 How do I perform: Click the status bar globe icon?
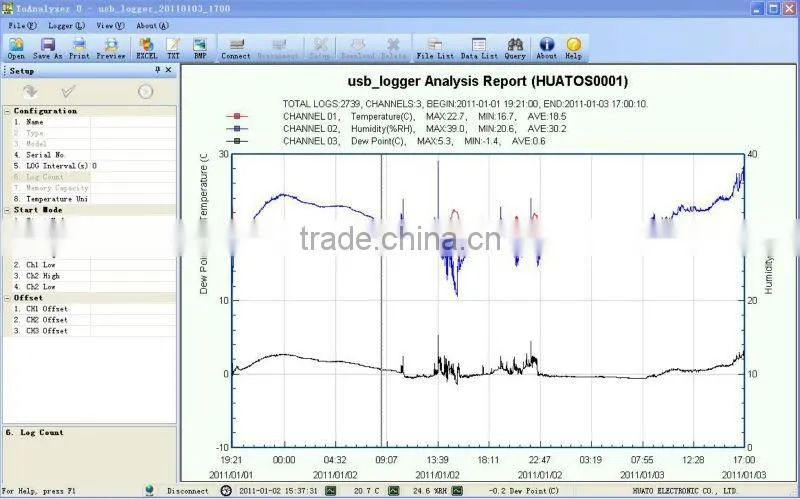tap(149, 490)
